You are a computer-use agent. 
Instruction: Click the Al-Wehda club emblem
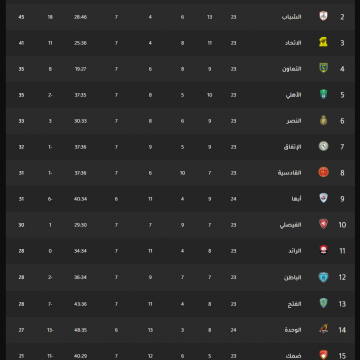point(323,329)
